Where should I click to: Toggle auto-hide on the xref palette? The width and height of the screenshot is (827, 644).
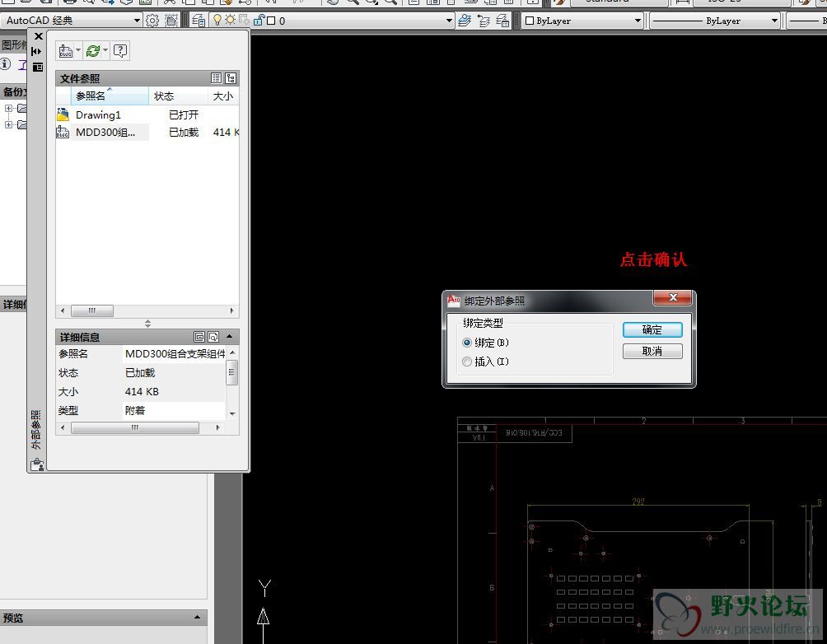pos(36,51)
